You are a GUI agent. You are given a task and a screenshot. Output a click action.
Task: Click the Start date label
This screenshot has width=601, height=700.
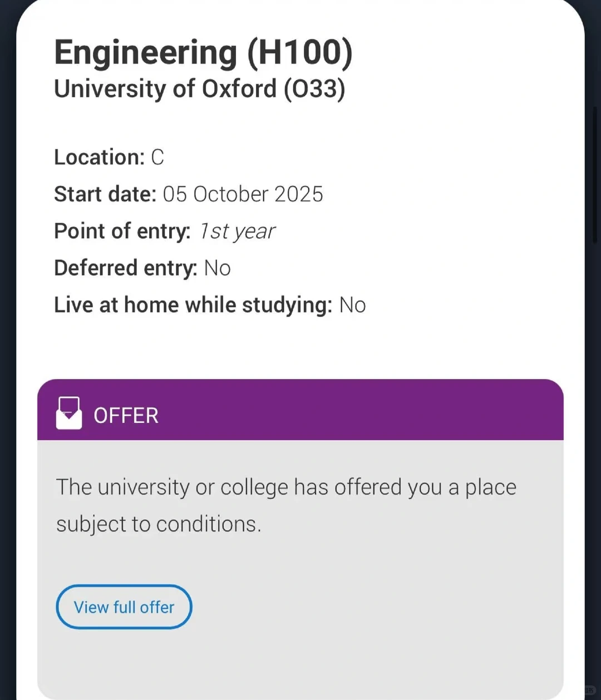click(106, 194)
